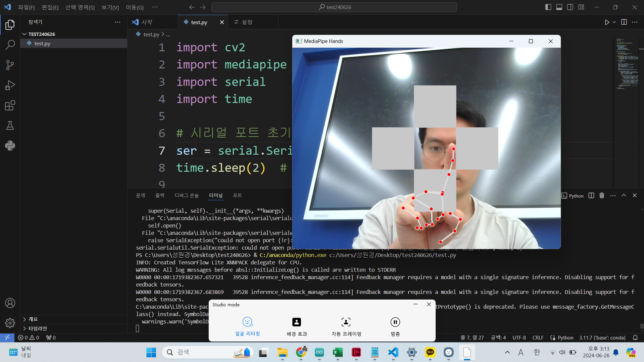Kill the terminal with trash icon
Viewport: 644px width, 362px height.
pyautogui.click(x=602, y=196)
